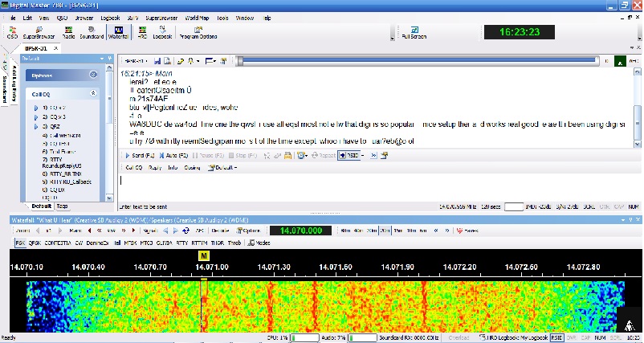Launch SuperBrowser from the toolbar
Screen dimensions: 644x343
tap(39, 32)
